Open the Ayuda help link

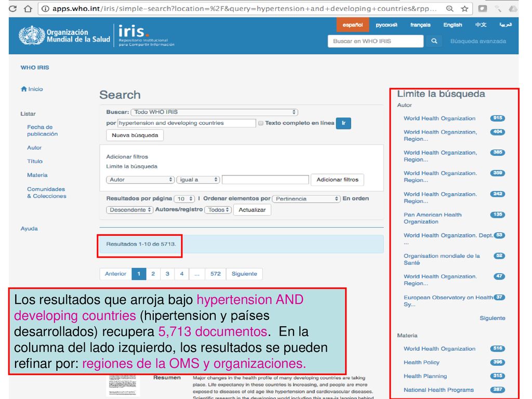[29, 229]
